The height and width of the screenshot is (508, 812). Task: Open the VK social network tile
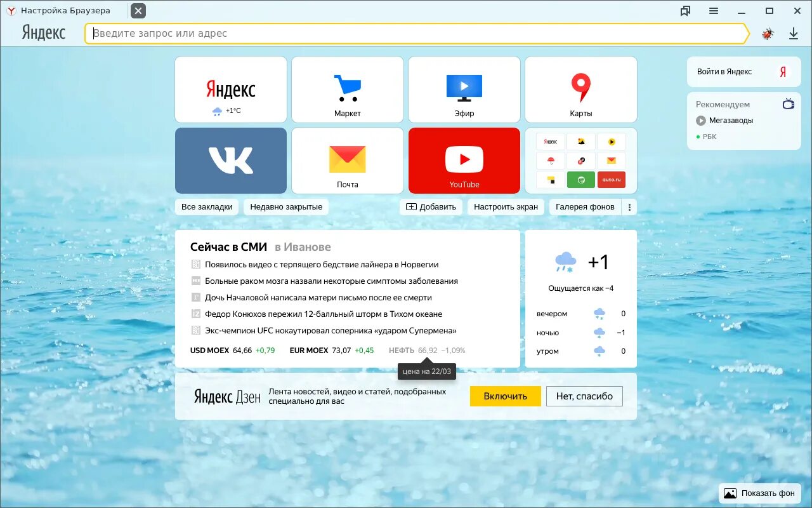[x=231, y=161]
